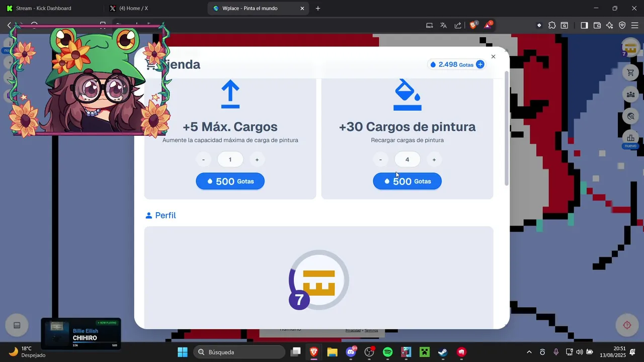Open the Brave Wallet icon
The height and width of the screenshot is (362, 644).
point(597,25)
